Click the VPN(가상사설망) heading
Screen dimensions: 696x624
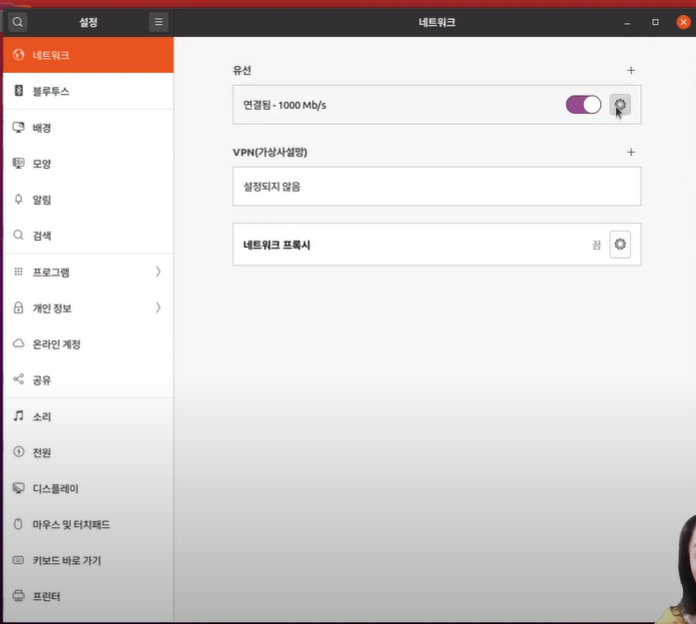(270, 152)
